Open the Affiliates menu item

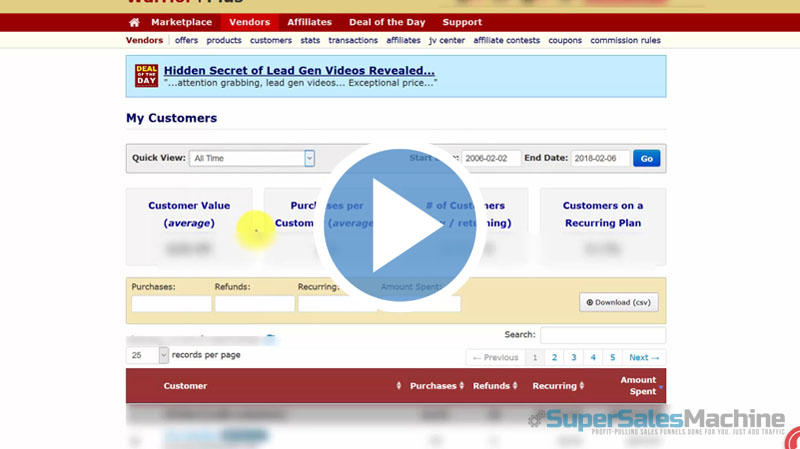(x=309, y=22)
